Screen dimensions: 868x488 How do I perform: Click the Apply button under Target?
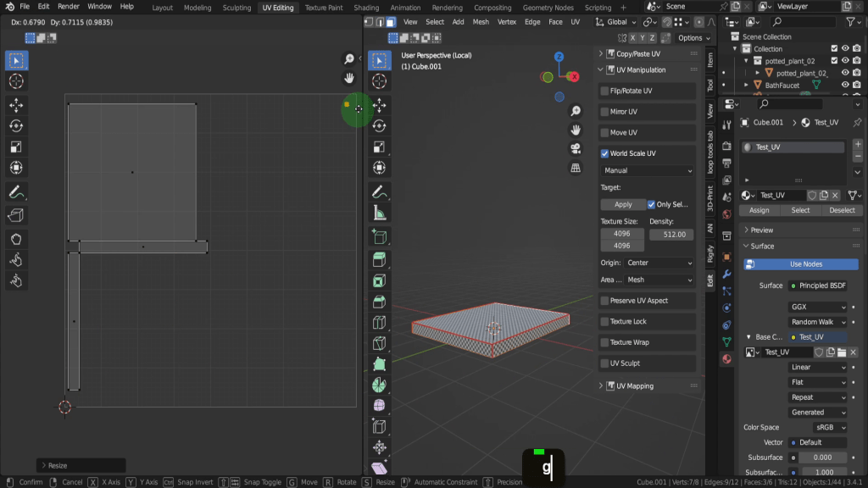pos(623,204)
